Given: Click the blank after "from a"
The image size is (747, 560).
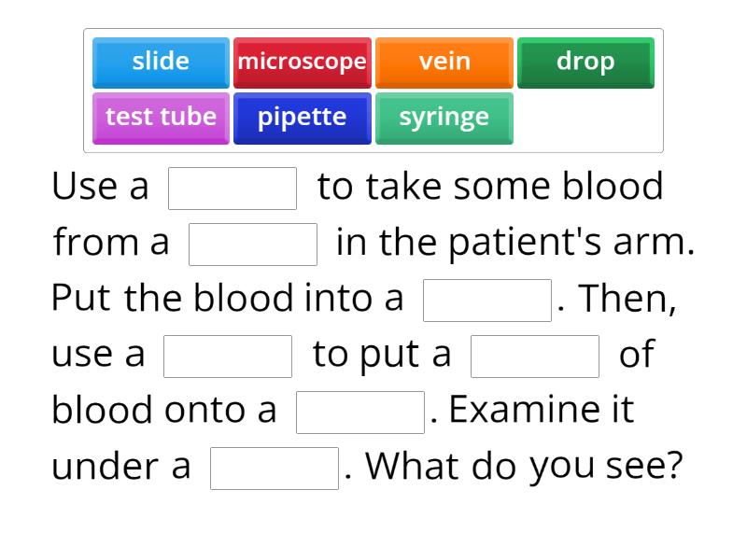Looking at the screenshot, I should pyautogui.click(x=253, y=244).
